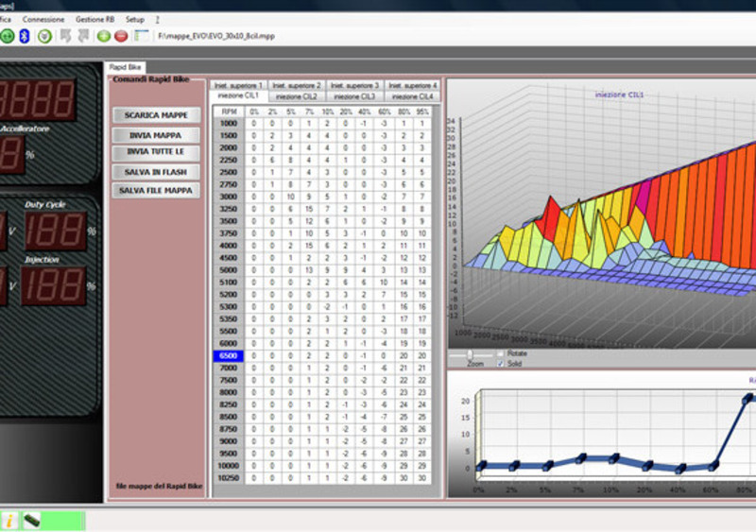Click the red minus remove icon
The height and width of the screenshot is (532, 756).
point(121,36)
